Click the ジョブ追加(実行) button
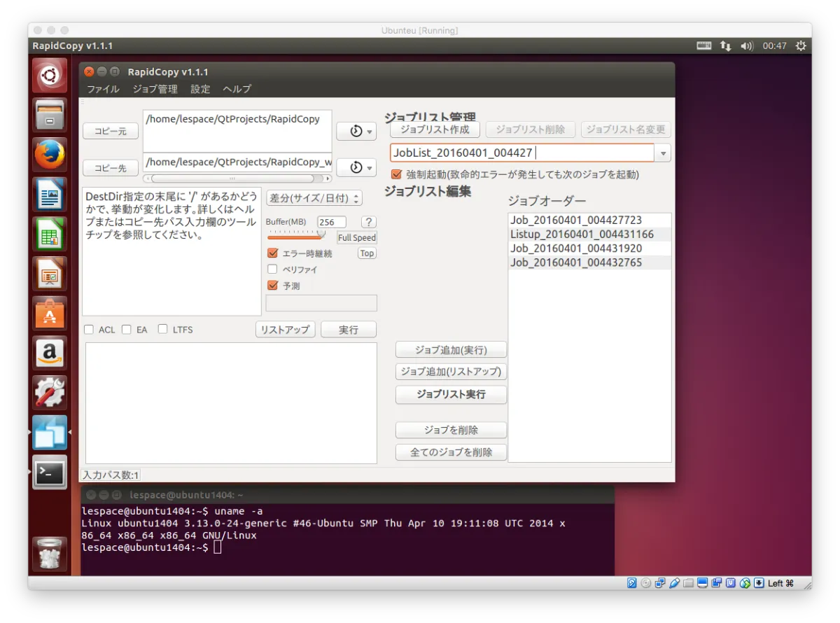Image resolution: width=840 pixels, height=623 pixels. [x=451, y=350]
